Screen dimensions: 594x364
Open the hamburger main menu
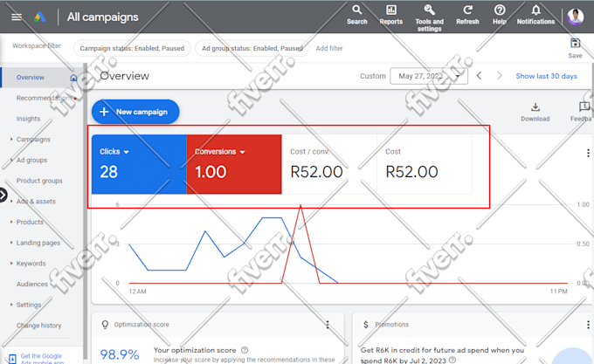point(17,17)
